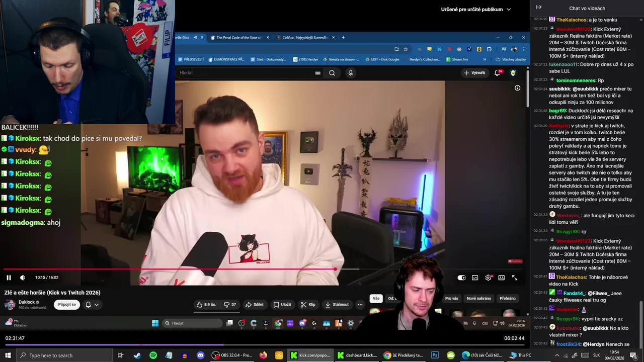Select the Nově nahráno filter chip
Image resolution: width=644 pixels, height=362 pixels.
coord(479,298)
